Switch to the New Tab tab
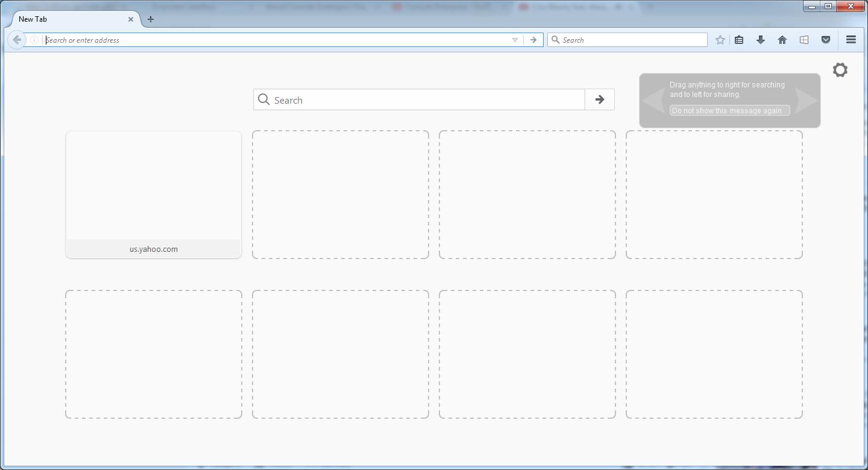Image resolution: width=868 pixels, height=470 pixels. coord(66,19)
